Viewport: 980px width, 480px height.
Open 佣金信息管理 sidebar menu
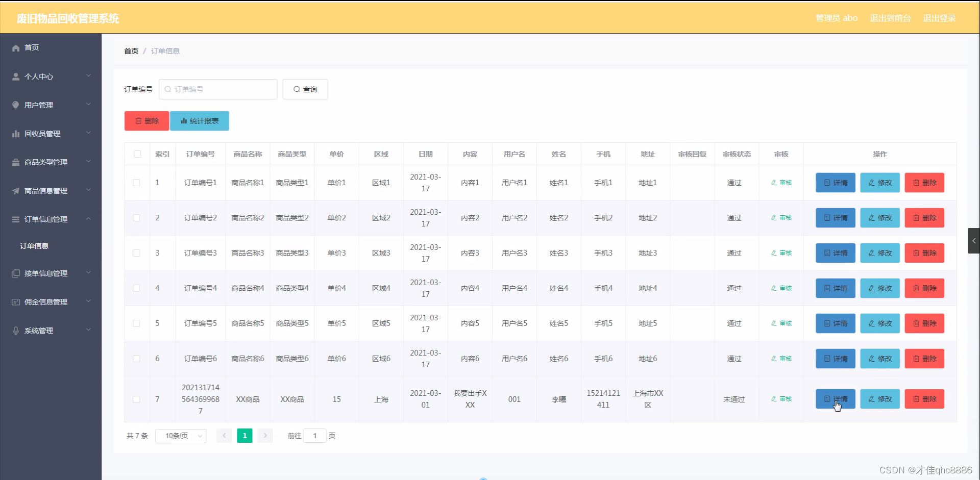click(x=51, y=302)
